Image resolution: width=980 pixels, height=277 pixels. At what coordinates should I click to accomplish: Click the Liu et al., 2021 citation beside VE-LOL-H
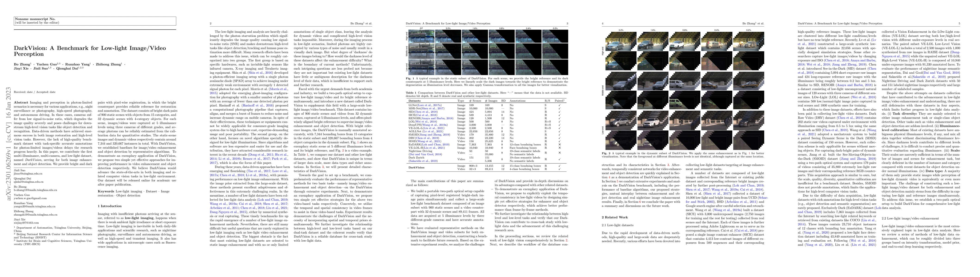click(x=434, y=148)
